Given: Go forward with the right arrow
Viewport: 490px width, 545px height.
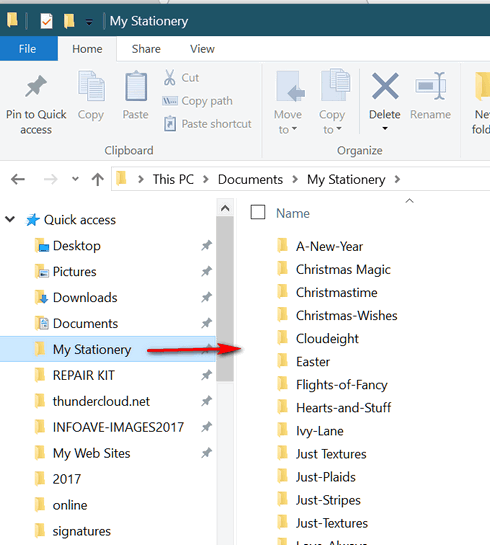Looking at the screenshot, I should coord(51,180).
